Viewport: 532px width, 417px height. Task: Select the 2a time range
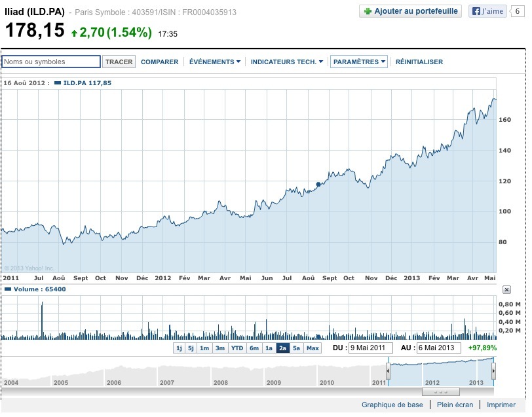click(282, 348)
